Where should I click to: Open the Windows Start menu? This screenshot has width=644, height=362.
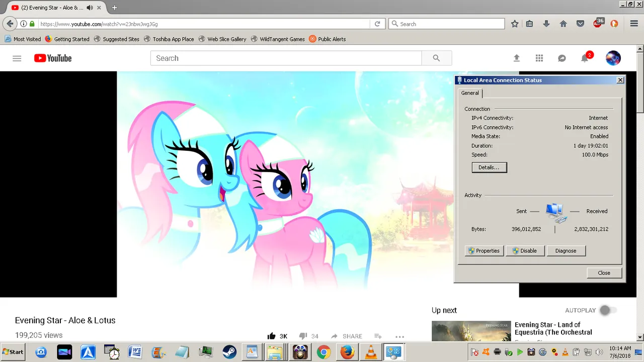[x=14, y=352]
